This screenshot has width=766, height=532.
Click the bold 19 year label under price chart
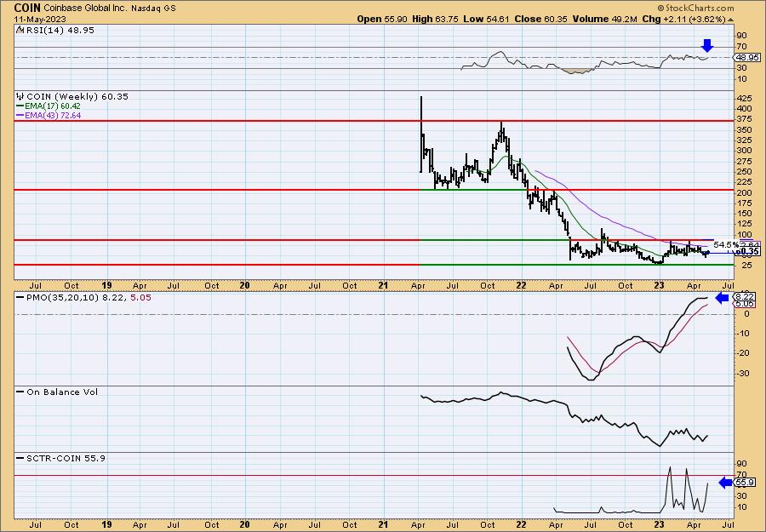107,285
